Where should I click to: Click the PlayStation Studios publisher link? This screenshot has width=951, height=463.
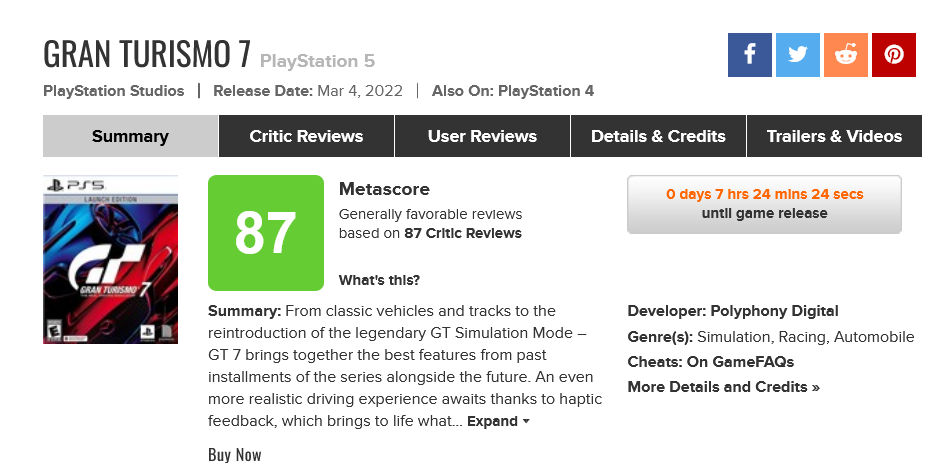tap(114, 91)
